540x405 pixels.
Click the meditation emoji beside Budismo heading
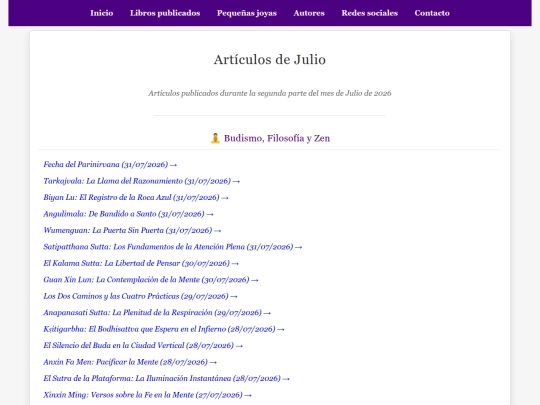point(215,138)
